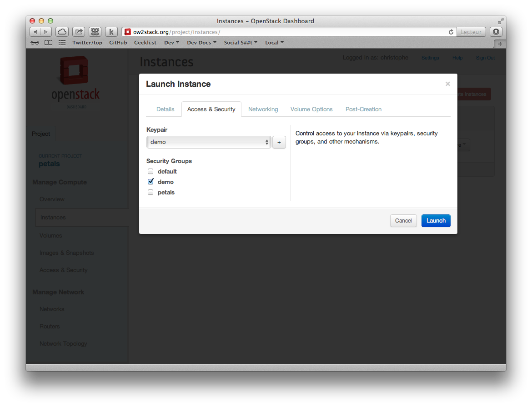Click the 'Launch Instance' dialog title
The image size is (532, 407).
click(178, 84)
